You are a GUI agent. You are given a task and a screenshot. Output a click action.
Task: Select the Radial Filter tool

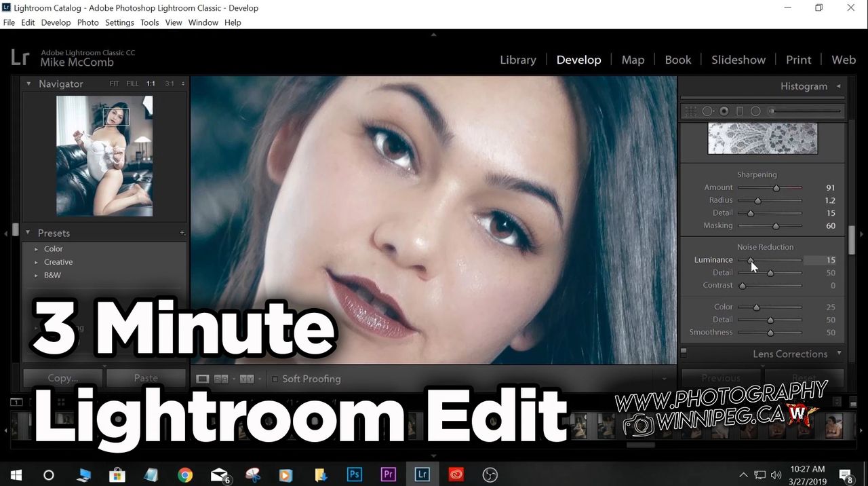[x=755, y=111]
